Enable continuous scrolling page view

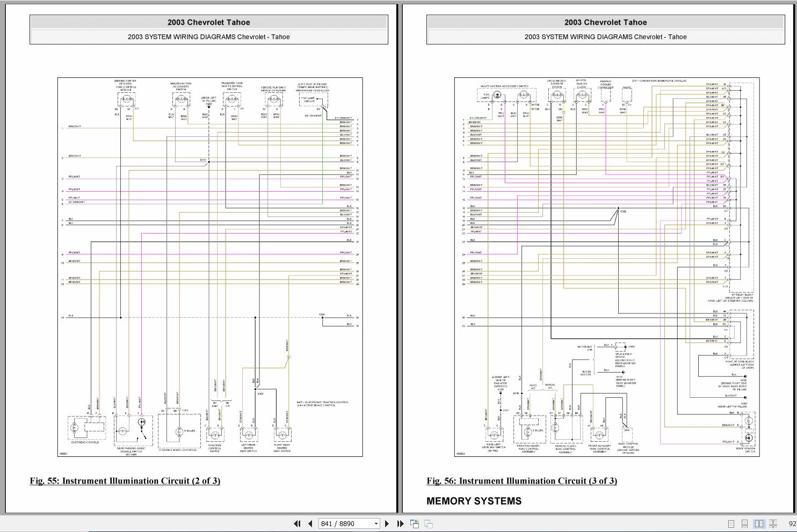click(744, 523)
